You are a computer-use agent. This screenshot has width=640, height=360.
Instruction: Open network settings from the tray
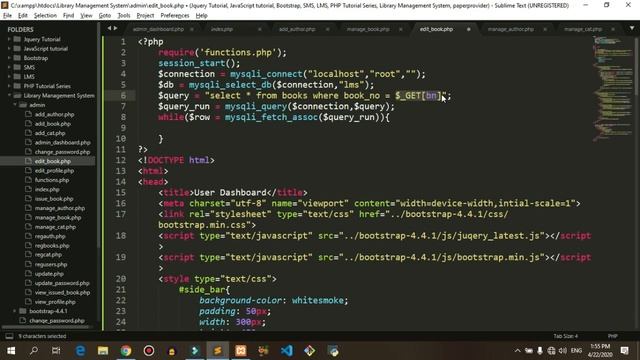tap(551, 351)
